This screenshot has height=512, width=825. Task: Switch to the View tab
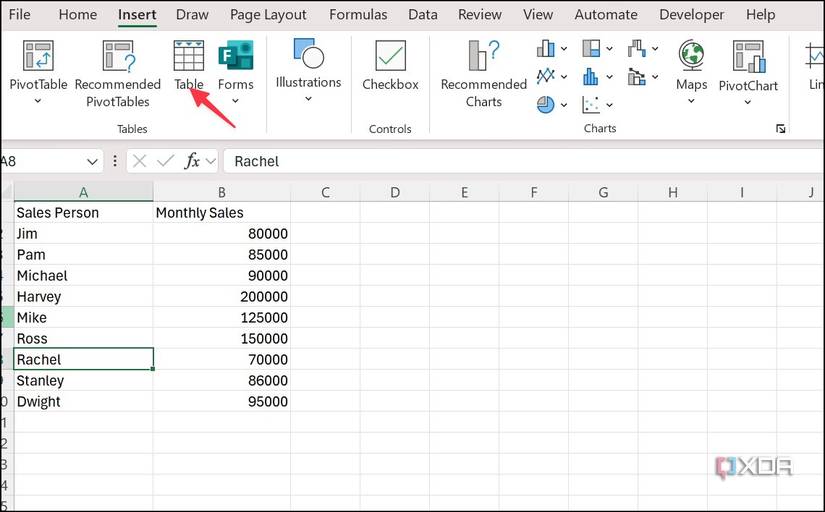538,14
